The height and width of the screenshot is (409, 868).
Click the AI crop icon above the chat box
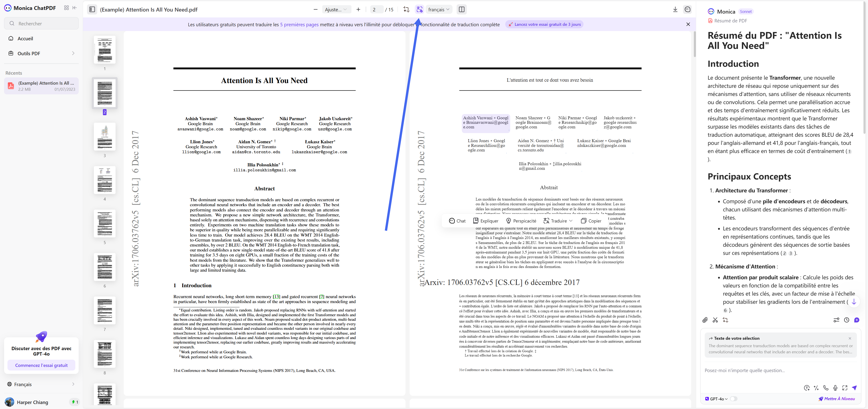pos(726,320)
